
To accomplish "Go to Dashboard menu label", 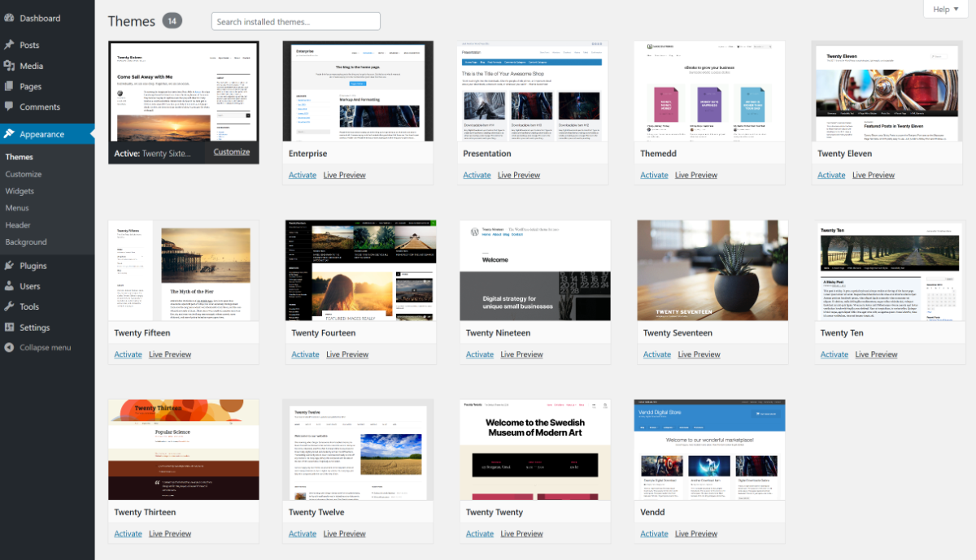I will tap(40, 18).
